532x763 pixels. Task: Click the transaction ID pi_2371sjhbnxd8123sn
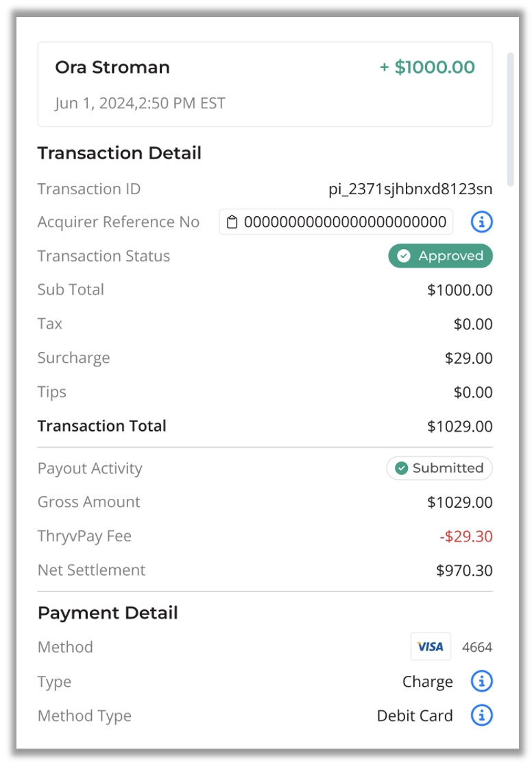[411, 189]
